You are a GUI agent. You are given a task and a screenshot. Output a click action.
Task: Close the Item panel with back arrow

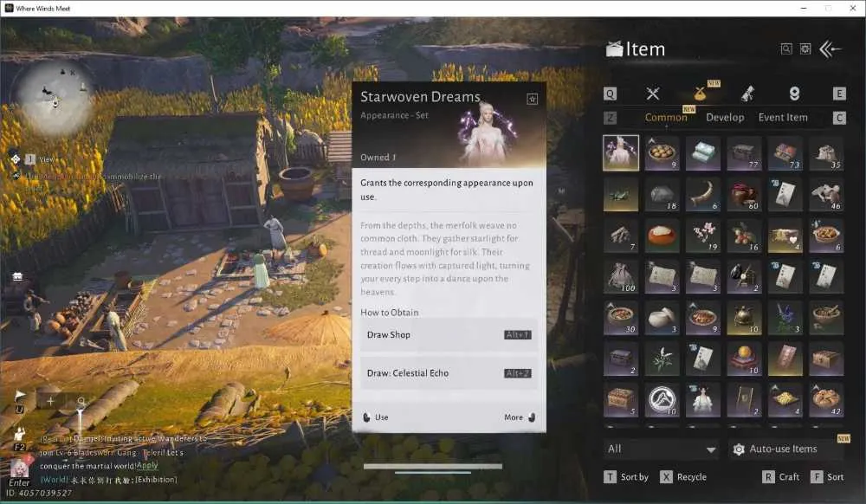830,49
